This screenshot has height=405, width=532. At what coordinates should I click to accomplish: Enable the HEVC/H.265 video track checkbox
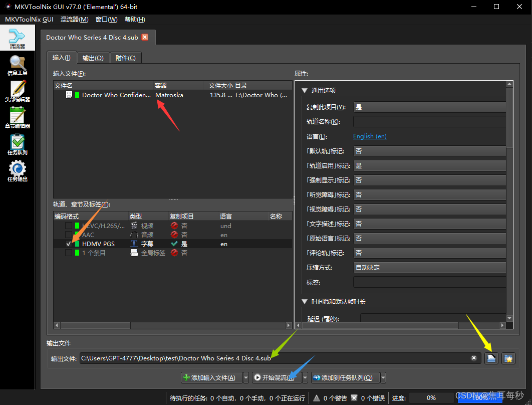pyautogui.click(x=69, y=226)
